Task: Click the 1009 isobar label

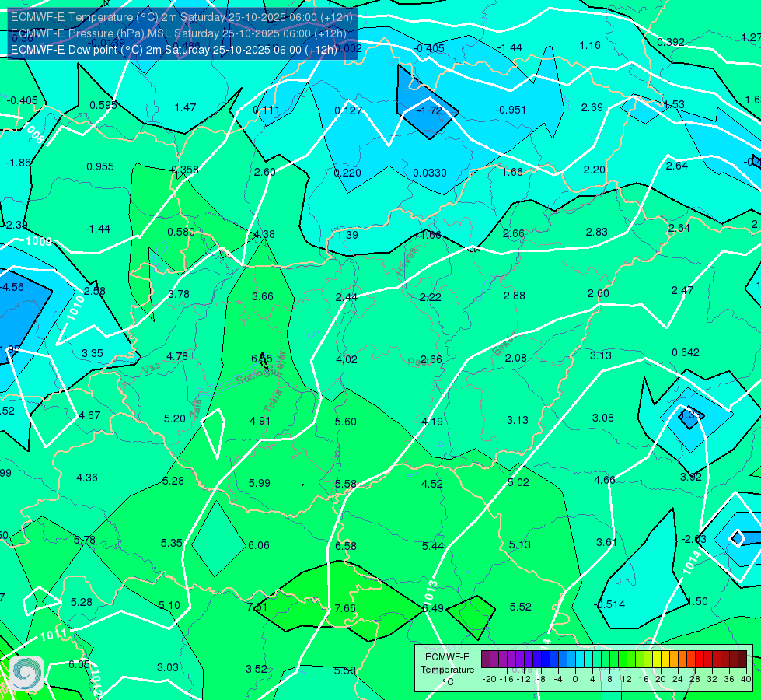Action: pos(38,241)
